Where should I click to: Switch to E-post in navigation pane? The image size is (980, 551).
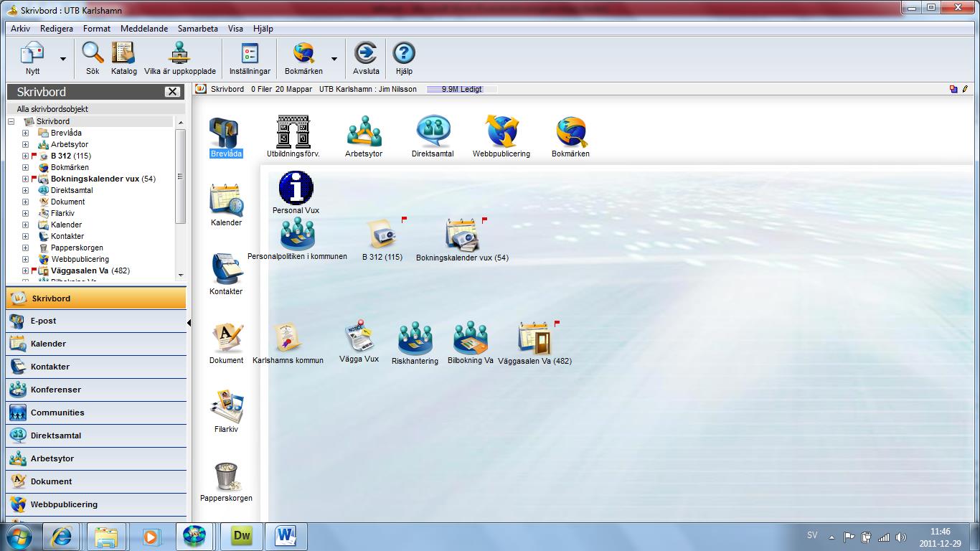click(95, 321)
